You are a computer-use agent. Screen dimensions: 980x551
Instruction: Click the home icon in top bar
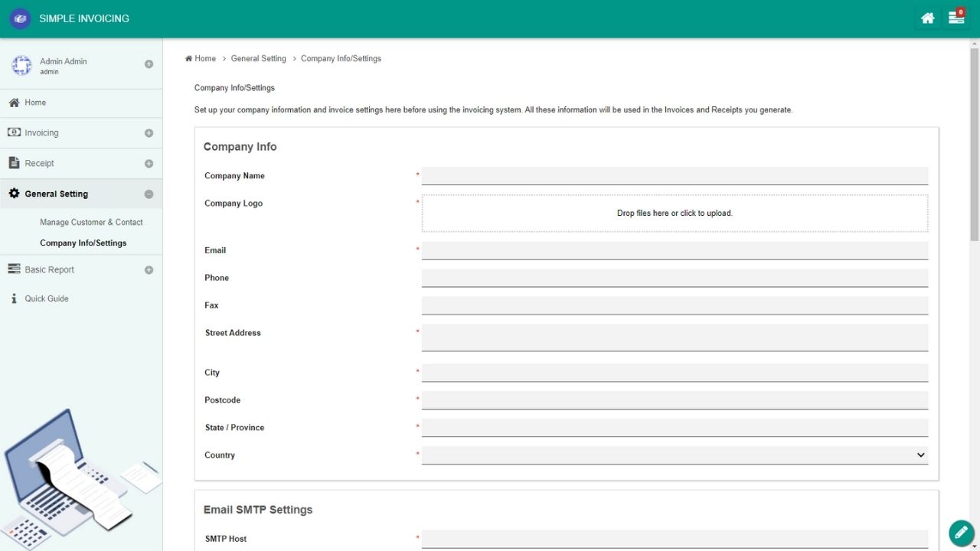point(927,18)
